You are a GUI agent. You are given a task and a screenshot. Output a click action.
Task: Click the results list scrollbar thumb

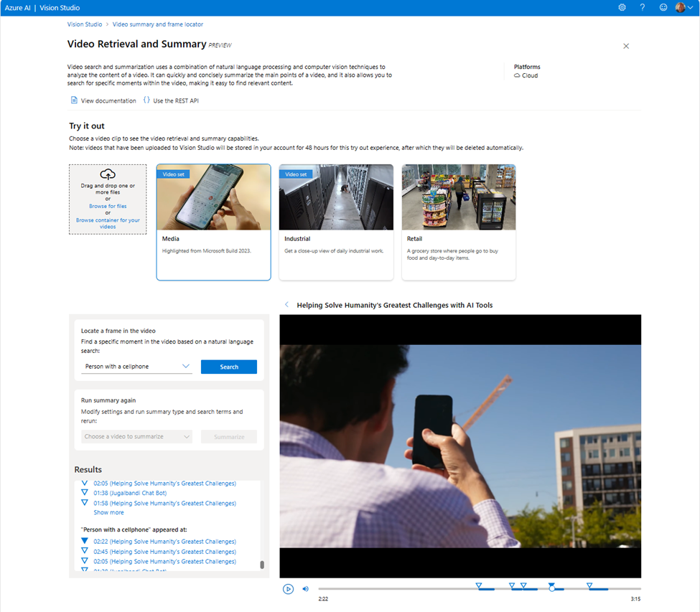(262, 565)
